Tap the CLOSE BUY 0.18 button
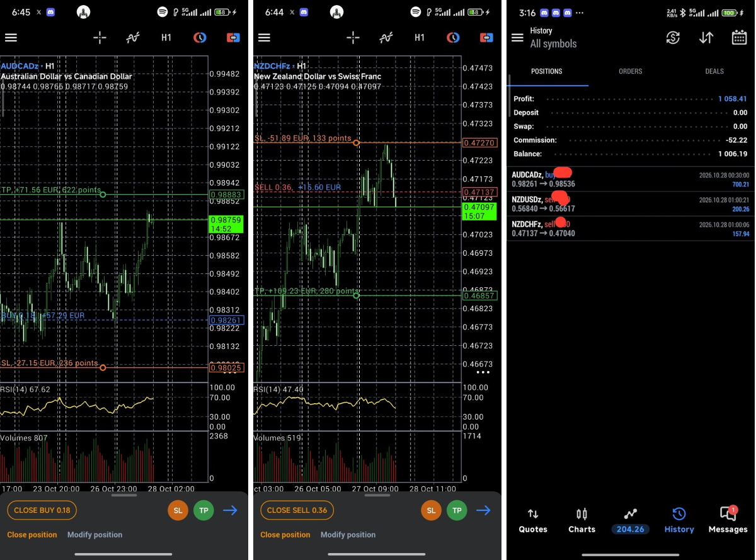Screen dimensions: 756x560 42,510
